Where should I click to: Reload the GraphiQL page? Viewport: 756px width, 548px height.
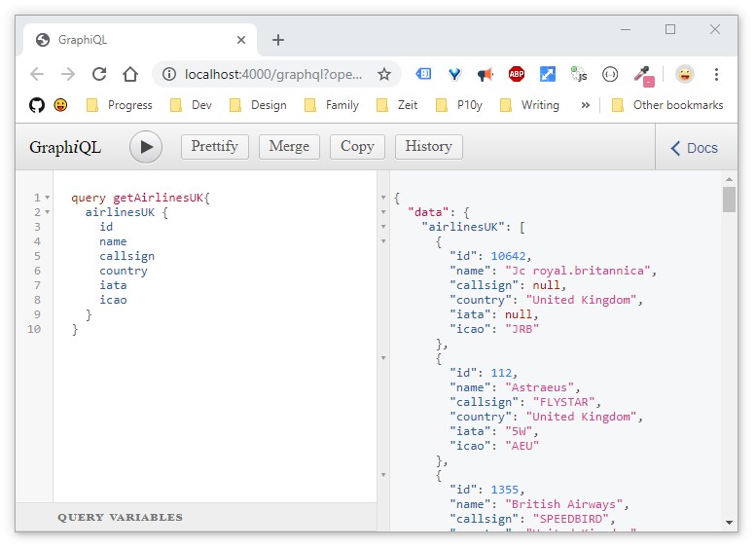(99, 74)
